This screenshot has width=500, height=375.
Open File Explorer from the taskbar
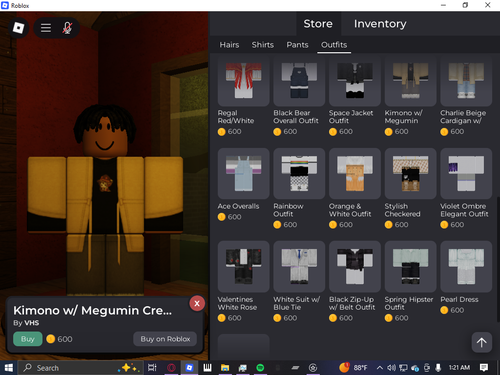(225, 368)
